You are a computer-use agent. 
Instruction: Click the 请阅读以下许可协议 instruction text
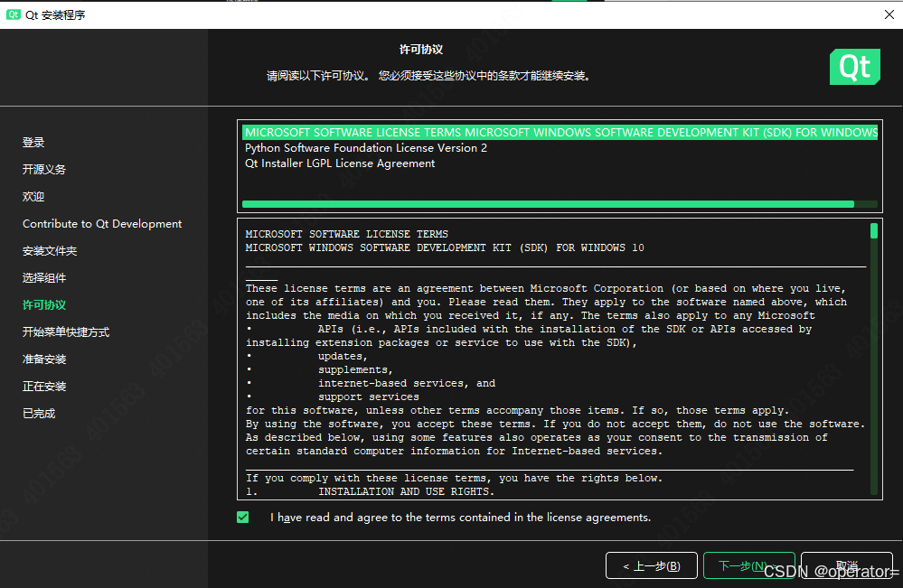coord(429,76)
